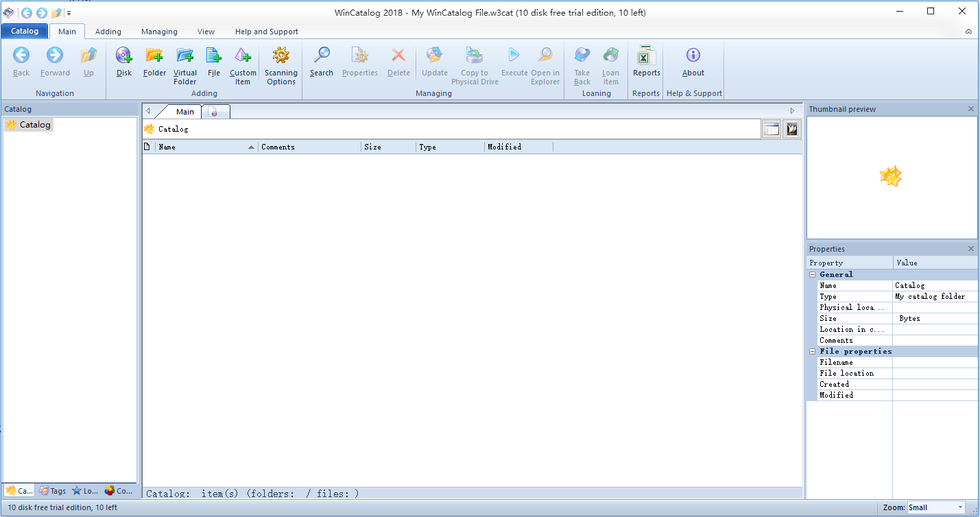Viewport: 980px width, 517px height.
Task: Sort list by Modified column
Action: (519, 147)
